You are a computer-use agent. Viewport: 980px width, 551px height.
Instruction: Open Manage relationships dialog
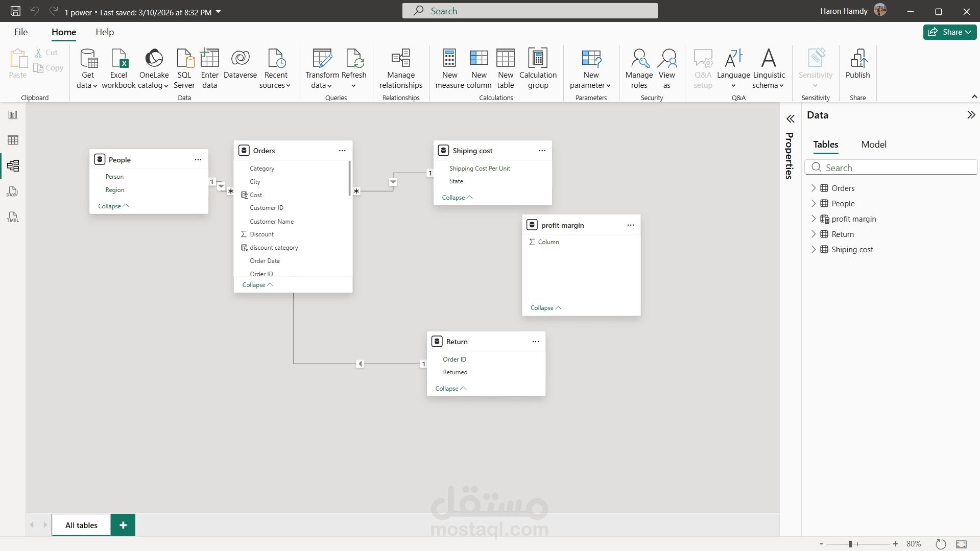pos(401,69)
